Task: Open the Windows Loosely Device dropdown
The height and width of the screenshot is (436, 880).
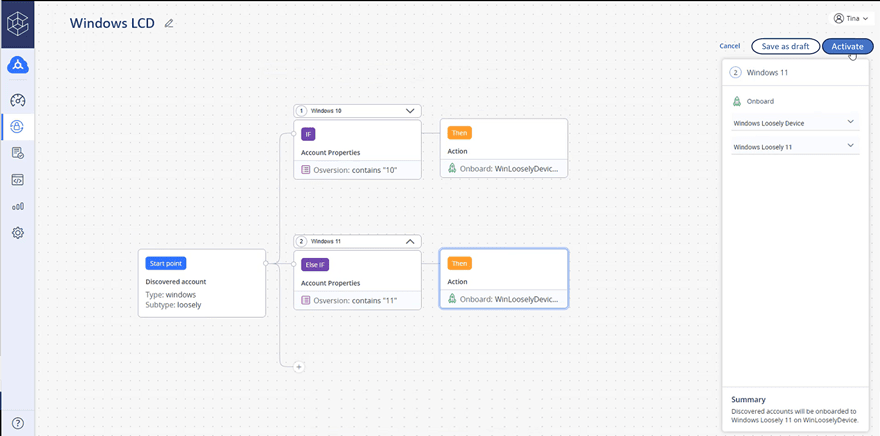Action: click(x=795, y=123)
